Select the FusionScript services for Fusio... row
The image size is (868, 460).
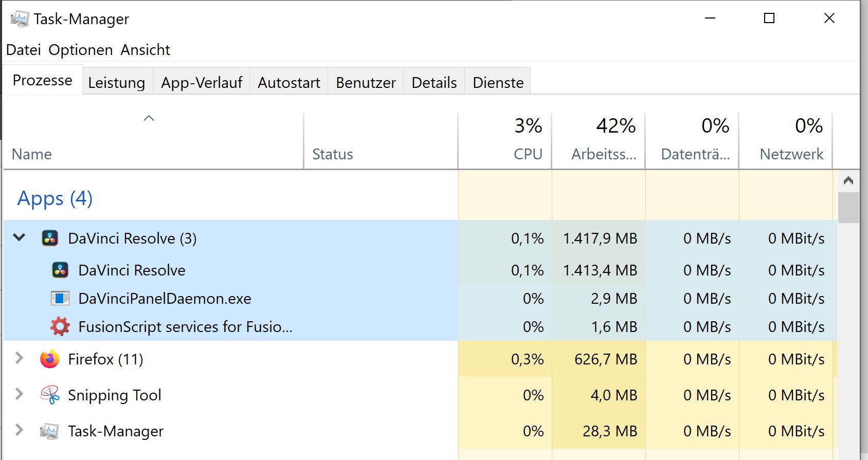tap(421, 327)
